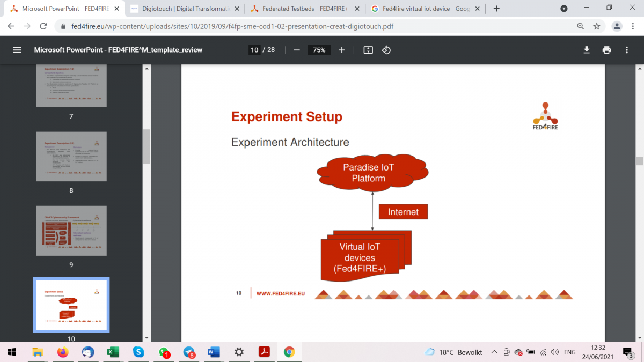Image resolution: width=644 pixels, height=362 pixels.
Task: Close the Federated Testbeds tab
Action: (357, 9)
